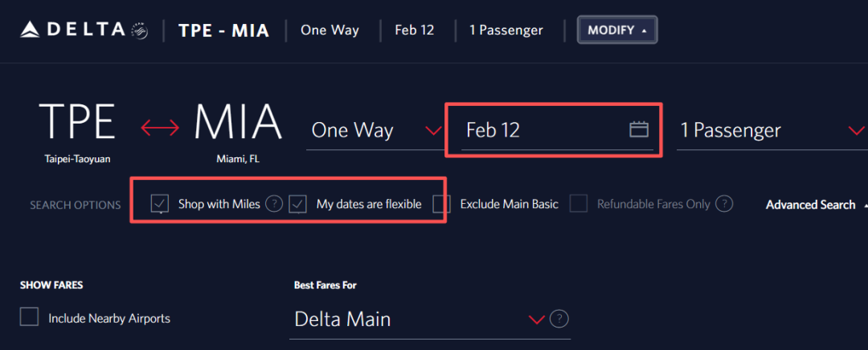Viewport: 868px width, 350px height.
Task: Open the One Way trip type dropdown
Action: (375, 130)
